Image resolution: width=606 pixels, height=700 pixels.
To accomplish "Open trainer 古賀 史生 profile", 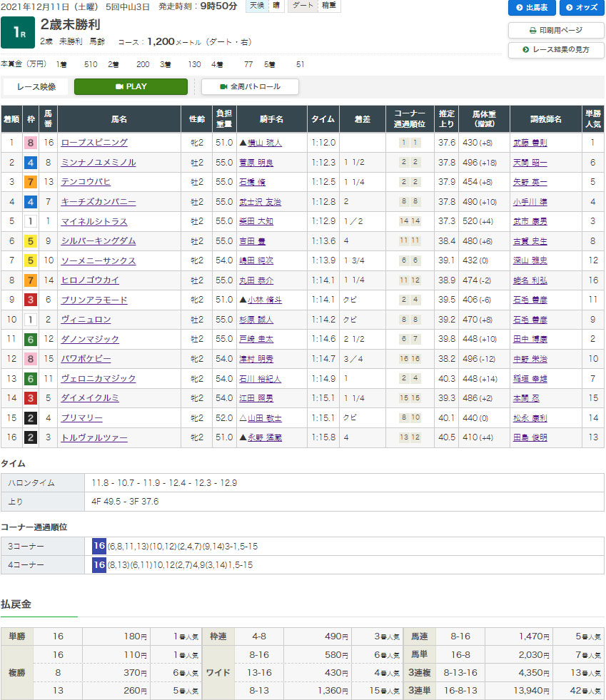I will (530, 241).
